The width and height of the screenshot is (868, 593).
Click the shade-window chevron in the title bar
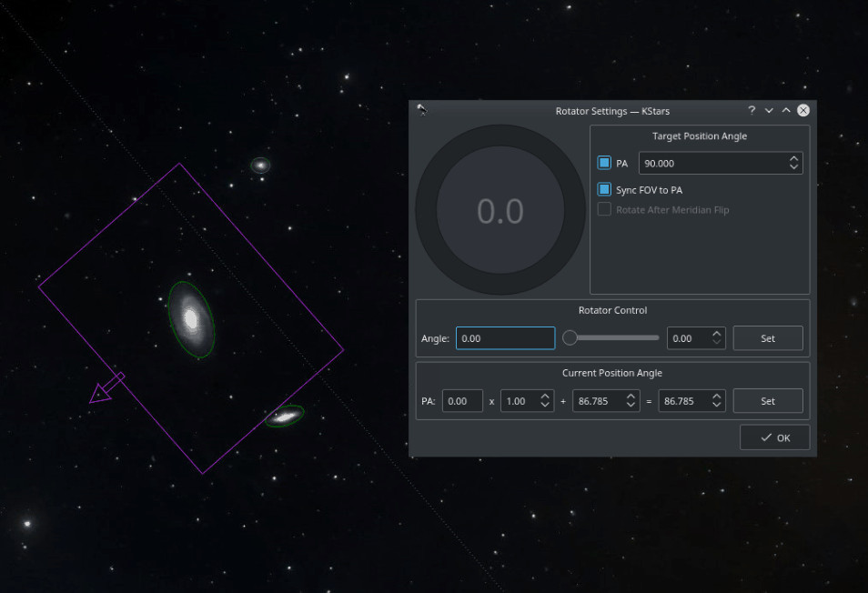[768, 110]
